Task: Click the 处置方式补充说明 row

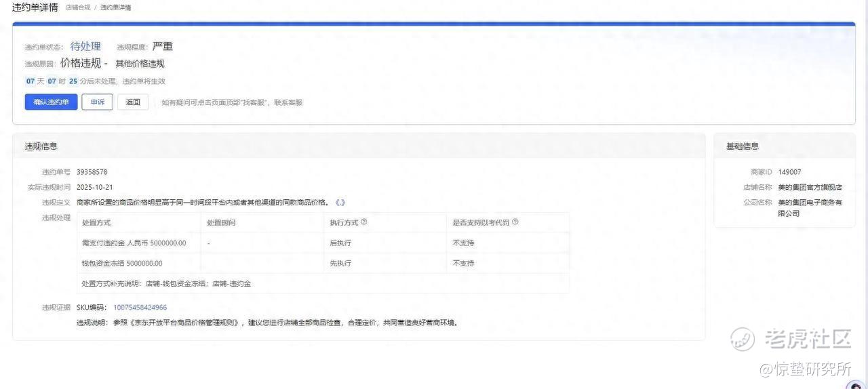Action: point(323,283)
